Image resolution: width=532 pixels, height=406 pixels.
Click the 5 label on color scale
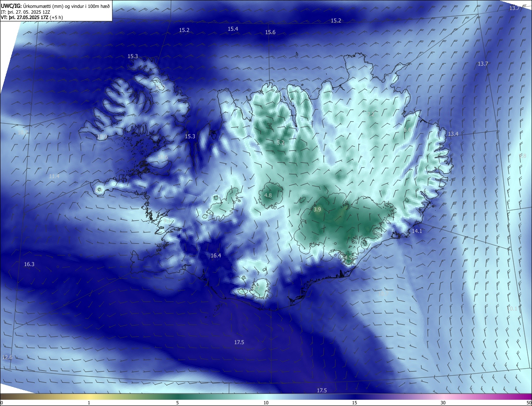pos(177,403)
